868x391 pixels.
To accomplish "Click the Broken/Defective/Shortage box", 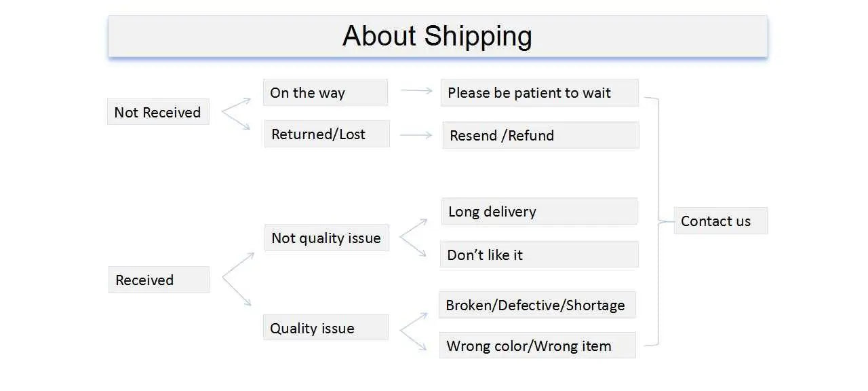I will click(537, 305).
